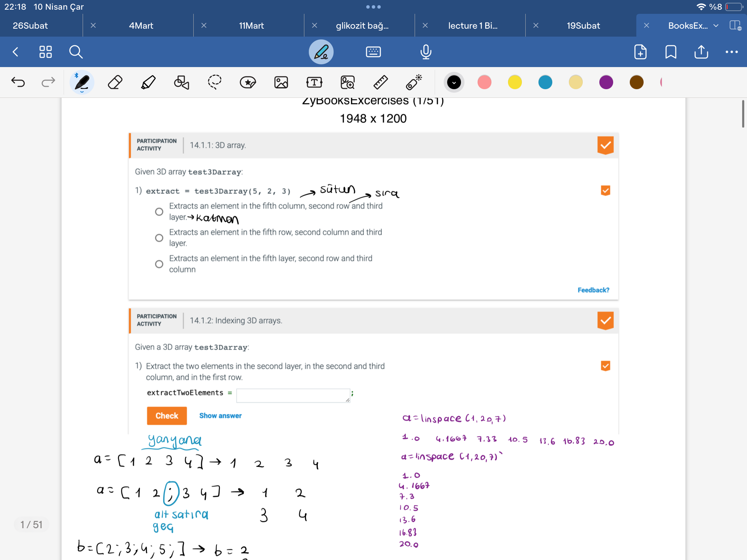Select the Shapes tool

[181, 82]
